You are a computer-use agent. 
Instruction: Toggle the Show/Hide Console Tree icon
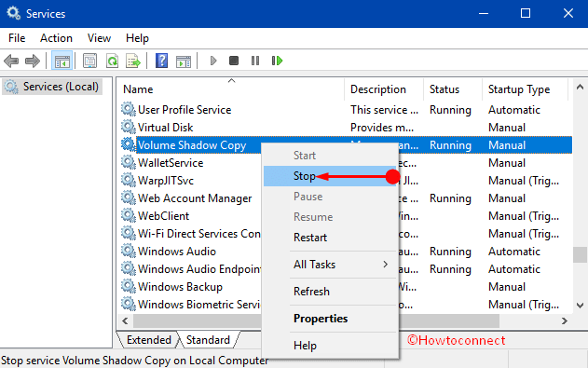pyautogui.click(x=62, y=61)
